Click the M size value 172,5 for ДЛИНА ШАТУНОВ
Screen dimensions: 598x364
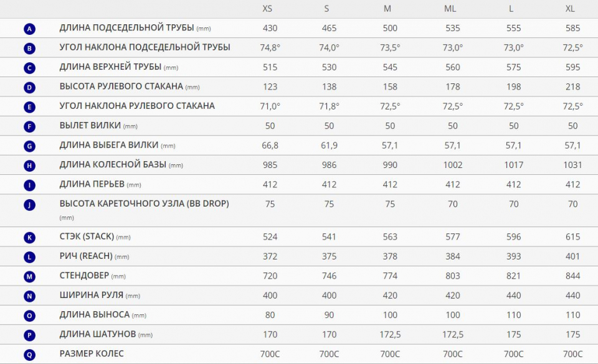[390, 335]
